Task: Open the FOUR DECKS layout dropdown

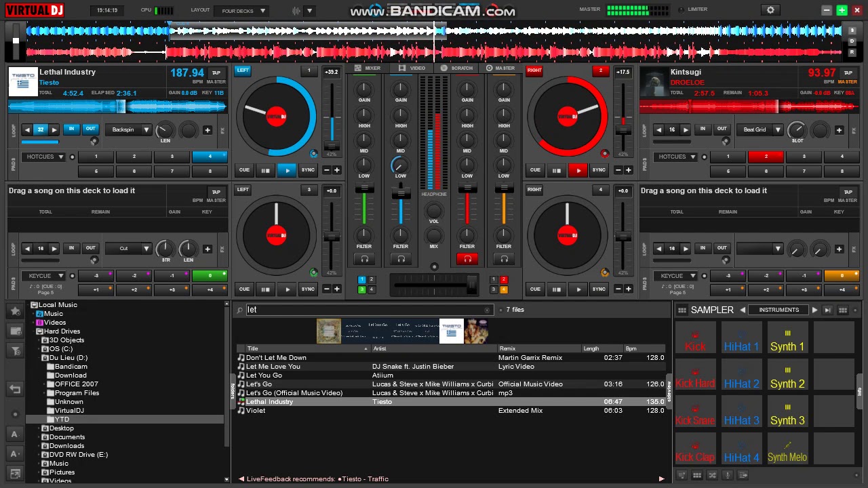Action: tap(241, 11)
